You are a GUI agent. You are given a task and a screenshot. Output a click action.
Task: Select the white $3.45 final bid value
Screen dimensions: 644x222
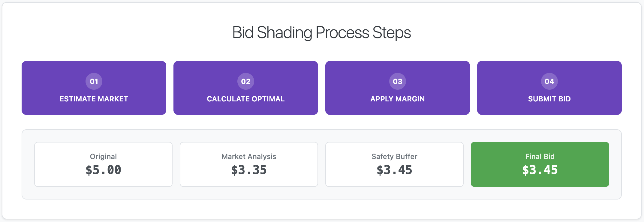click(x=540, y=170)
